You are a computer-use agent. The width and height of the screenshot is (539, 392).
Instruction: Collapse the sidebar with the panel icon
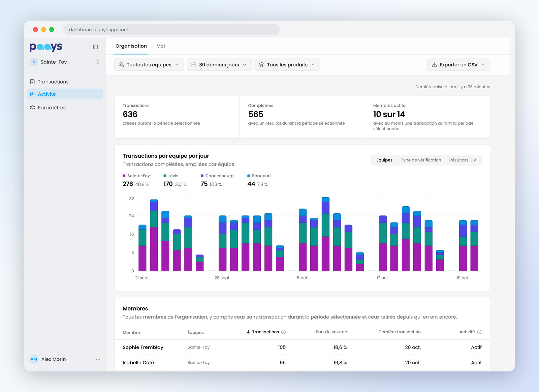(95, 47)
